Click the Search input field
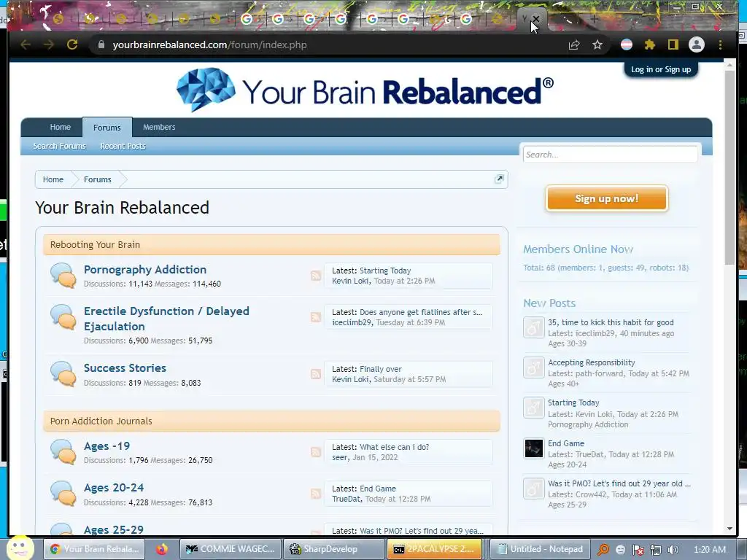Viewport: 747px width, 560px height. 611,155
